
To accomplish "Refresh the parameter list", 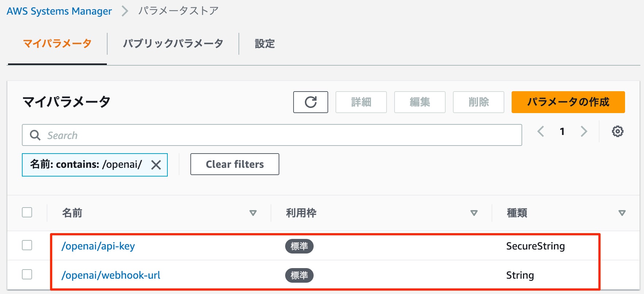I will tap(311, 102).
